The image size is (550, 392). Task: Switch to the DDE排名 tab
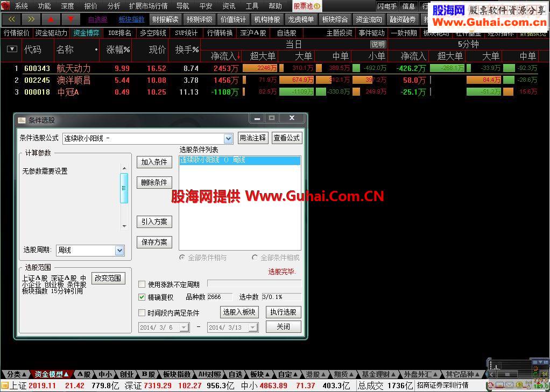pyautogui.click(x=119, y=33)
